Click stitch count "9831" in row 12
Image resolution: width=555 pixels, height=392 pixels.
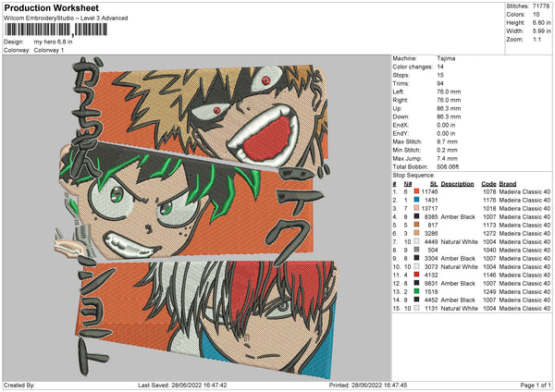click(x=431, y=283)
